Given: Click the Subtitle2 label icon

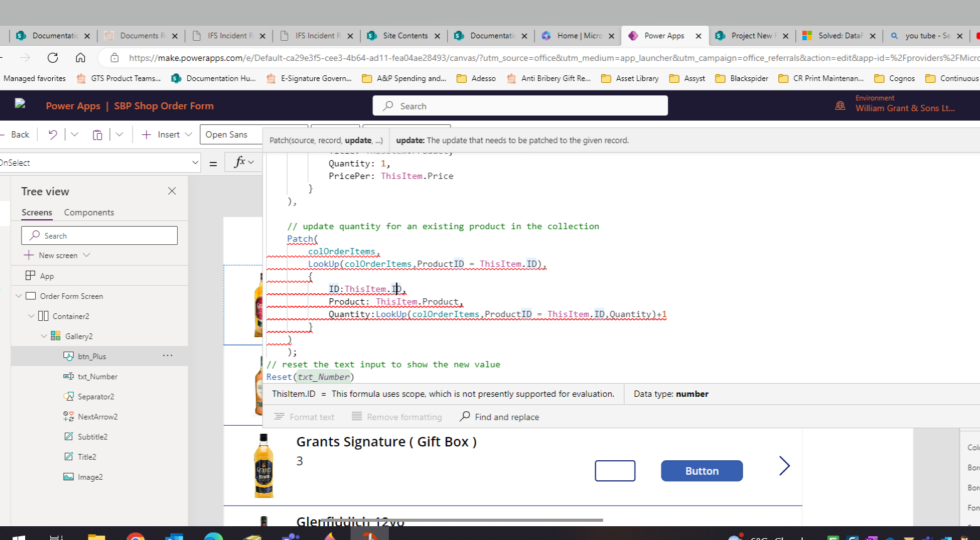Looking at the screenshot, I should point(68,436).
